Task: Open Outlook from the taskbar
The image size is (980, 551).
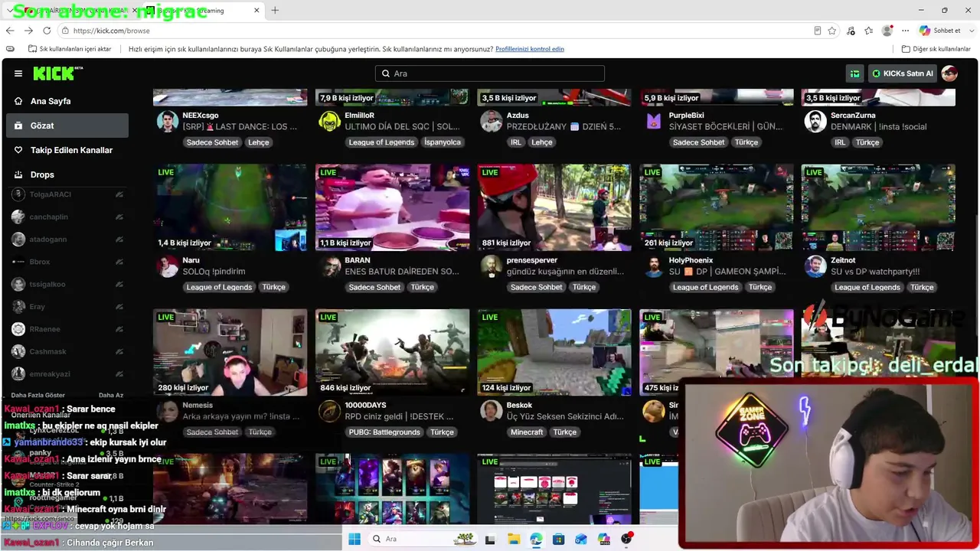Action: tap(582, 539)
